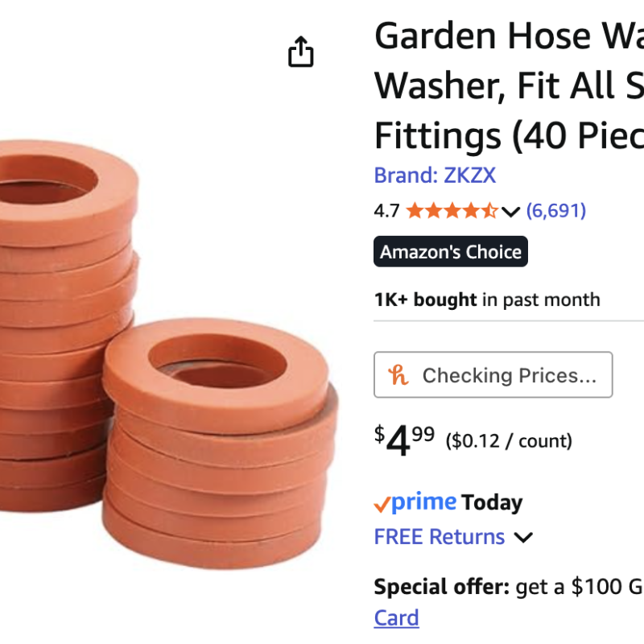Screen dimensions: 644x644
Task: Click the Special offer text
Action: [441, 587]
